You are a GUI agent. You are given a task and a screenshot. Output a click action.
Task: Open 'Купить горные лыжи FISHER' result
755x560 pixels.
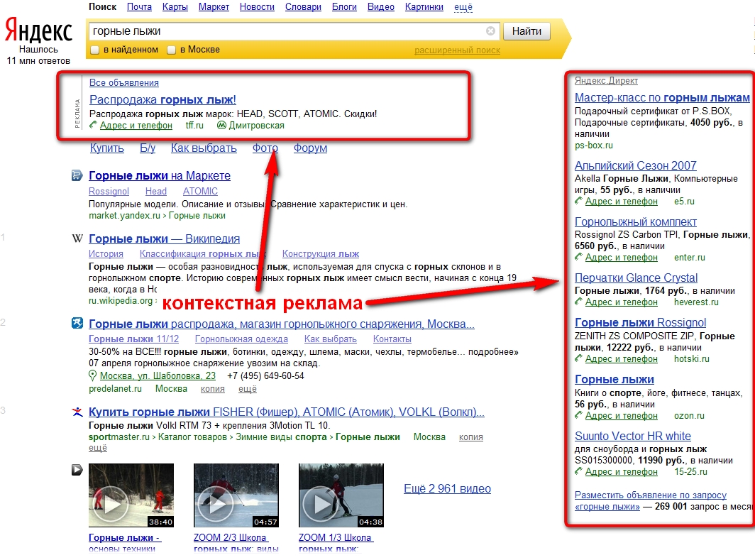287,412
